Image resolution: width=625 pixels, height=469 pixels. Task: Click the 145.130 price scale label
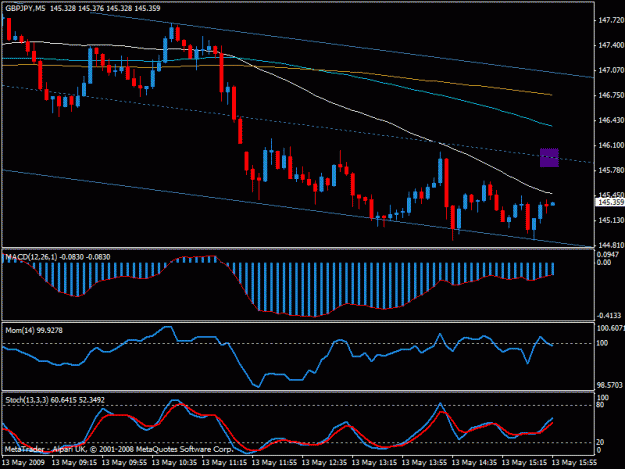[x=611, y=220]
